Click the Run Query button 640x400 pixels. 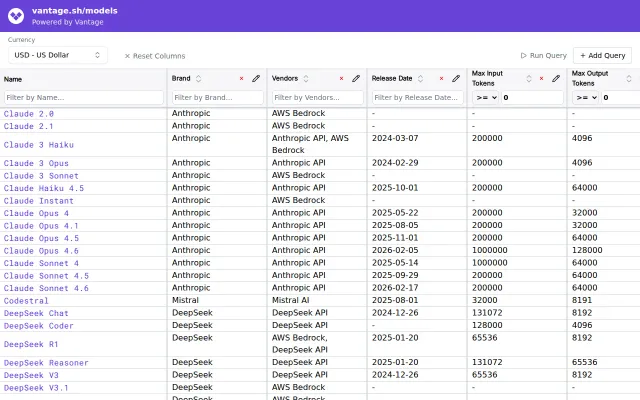pyautogui.click(x=544, y=56)
